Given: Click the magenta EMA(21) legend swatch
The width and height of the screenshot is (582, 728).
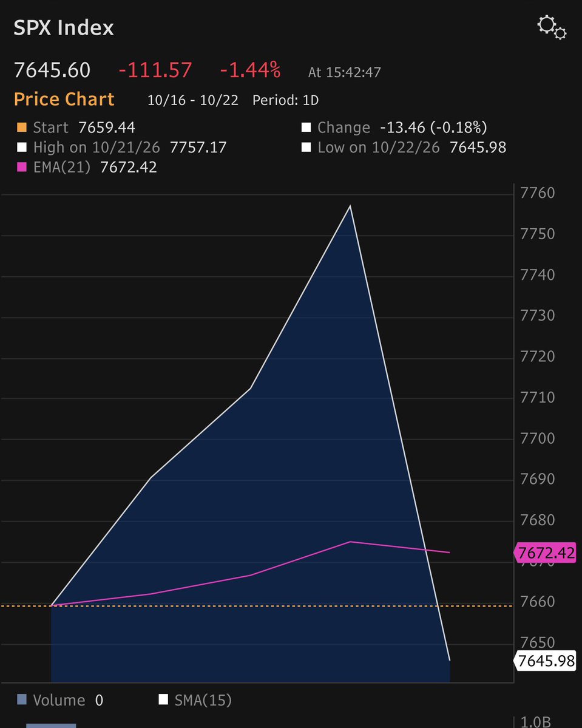Looking at the screenshot, I should tap(22, 167).
